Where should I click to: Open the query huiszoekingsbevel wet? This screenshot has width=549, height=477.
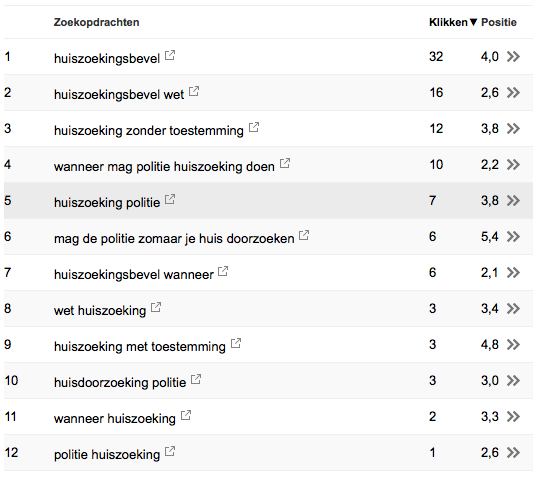(119, 94)
